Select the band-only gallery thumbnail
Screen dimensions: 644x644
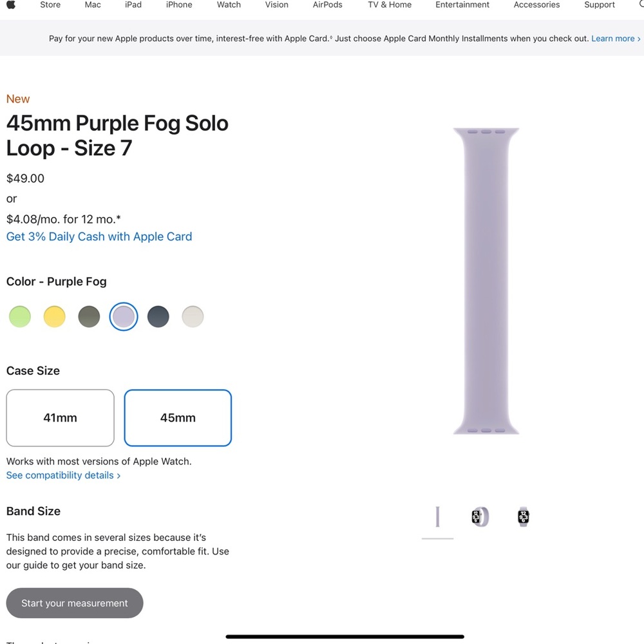437,516
